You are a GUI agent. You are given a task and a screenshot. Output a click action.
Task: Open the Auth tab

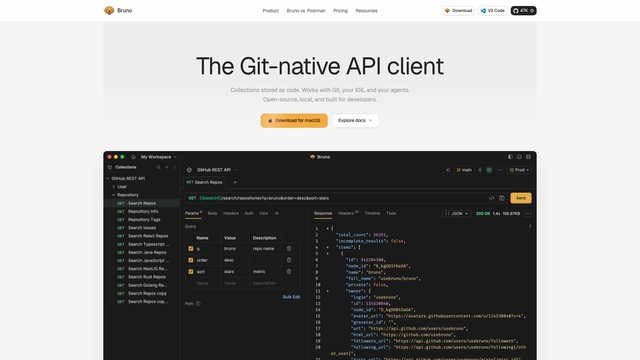[x=249, y=213]
